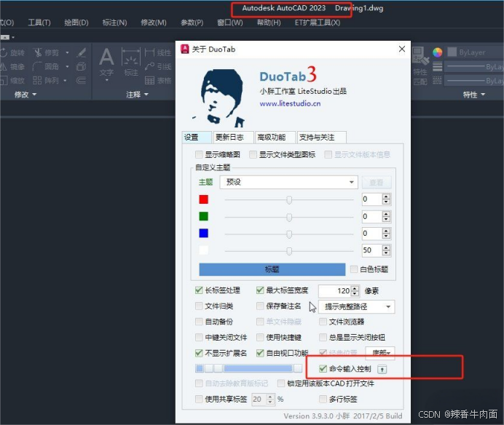The height and width of the screenshot is (425, 504).
Task: Open the 绘图(D) menu
Action: coord(76,23)
